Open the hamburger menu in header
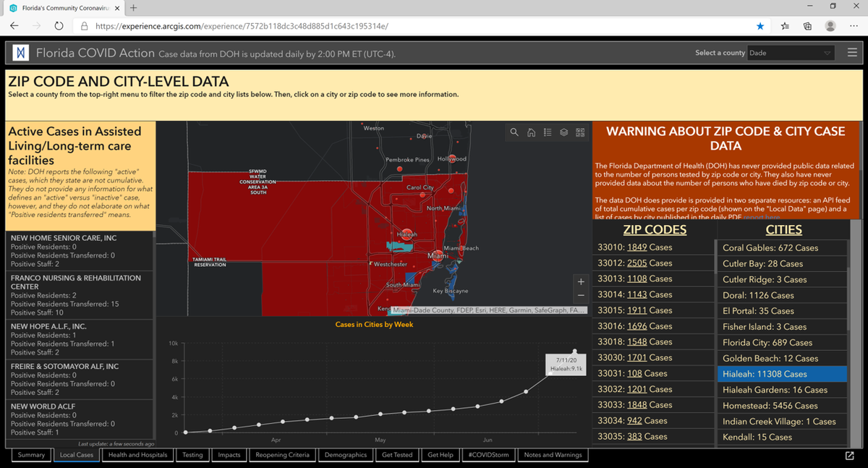 tap(852, 53)
